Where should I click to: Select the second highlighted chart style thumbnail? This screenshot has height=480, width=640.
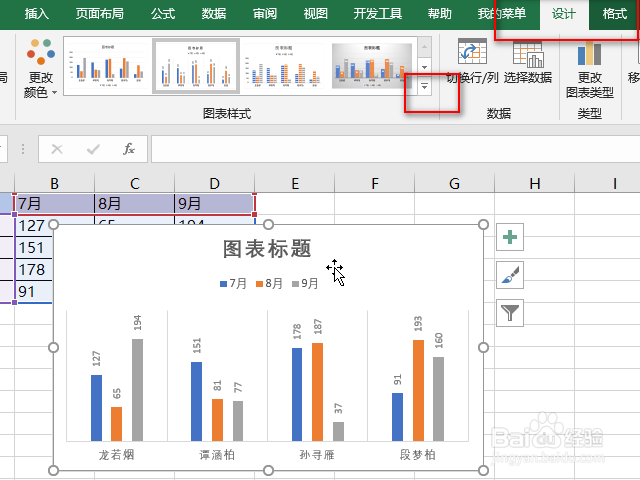pyautogui.click(x=196, y=66)
